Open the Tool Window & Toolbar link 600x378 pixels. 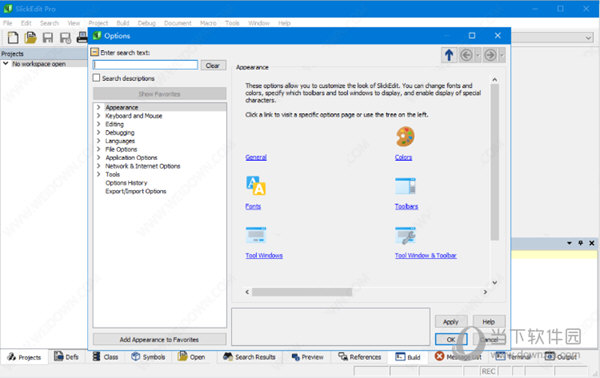[426, 255]
